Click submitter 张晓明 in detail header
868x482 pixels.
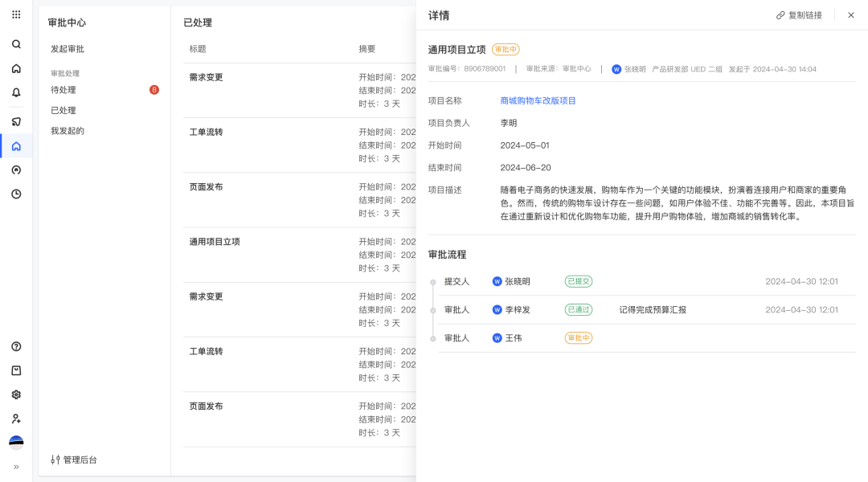(x=634, y=69)
